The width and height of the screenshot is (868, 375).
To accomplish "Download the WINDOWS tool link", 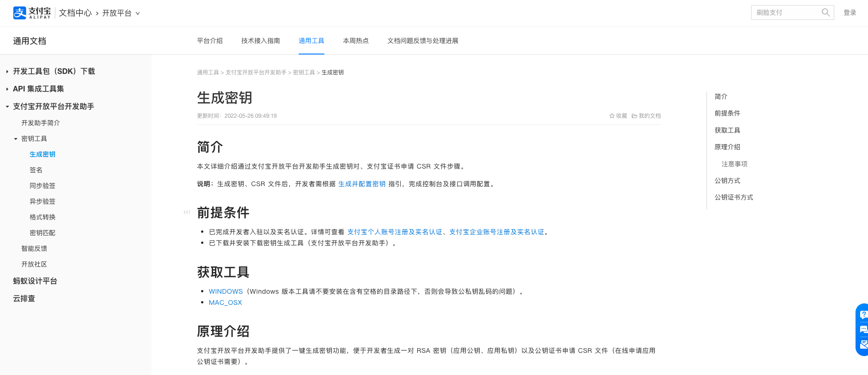I will tap(226, 291).
